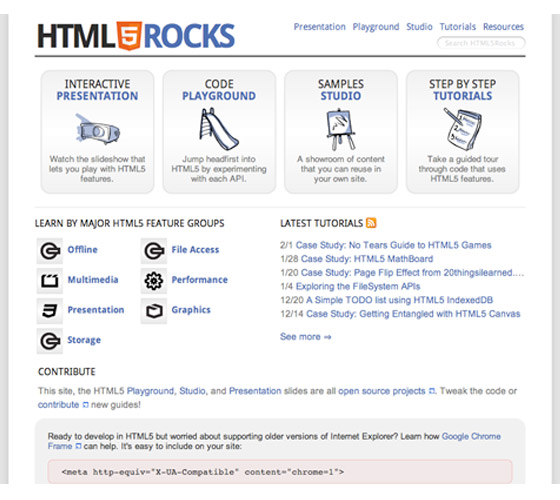
Task: Open the Studio navigation item
Action: (419, 27)
